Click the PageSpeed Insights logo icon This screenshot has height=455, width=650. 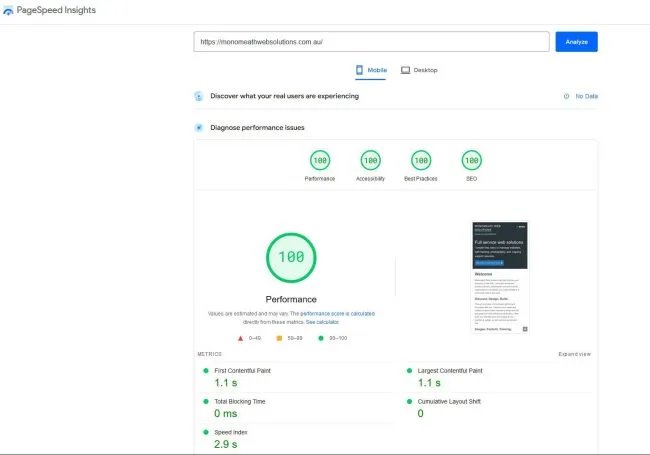tap(8, 11)
